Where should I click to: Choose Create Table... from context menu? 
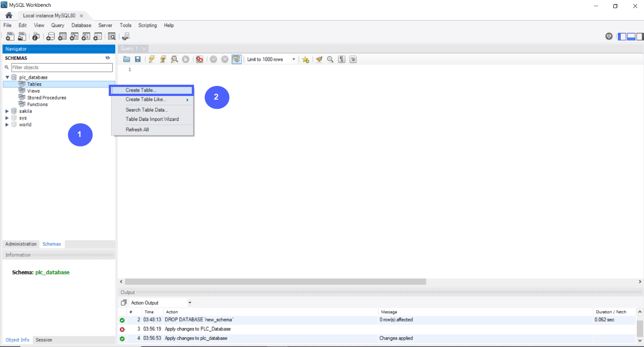coord(153,90)
